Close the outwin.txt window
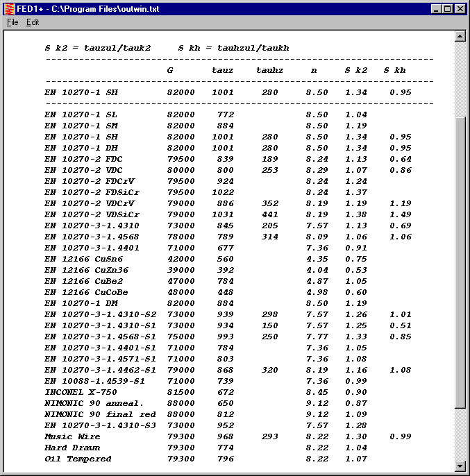 (460, 8)
